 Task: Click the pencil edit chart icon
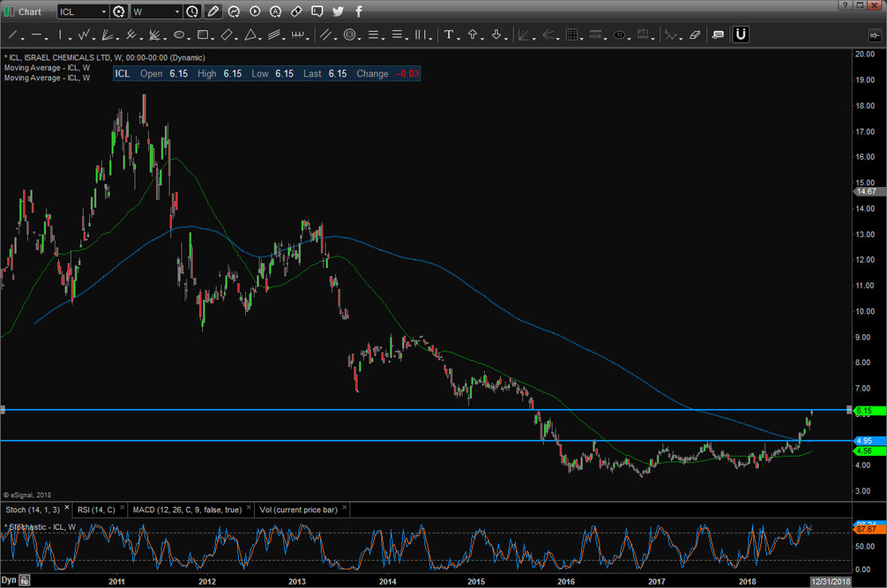point(213,11)
